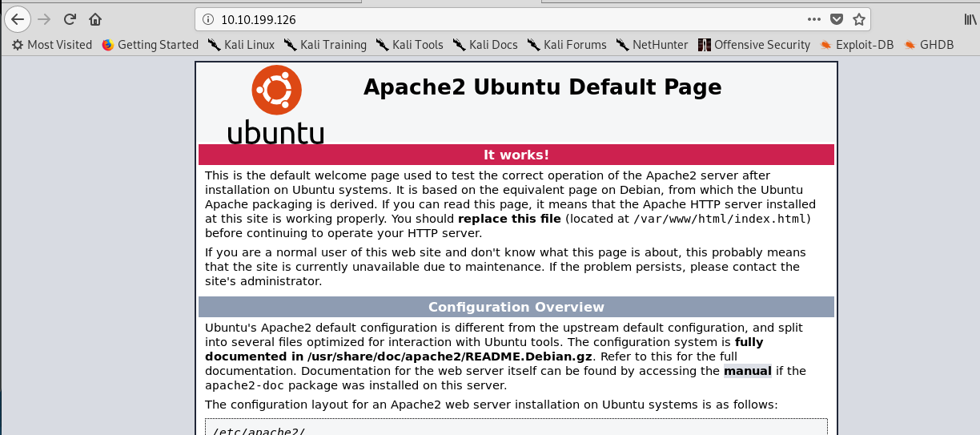The width and height of the screenshot is (980, 435).
Task: Open the Library sidebar icon
Action: pos(970,18)
